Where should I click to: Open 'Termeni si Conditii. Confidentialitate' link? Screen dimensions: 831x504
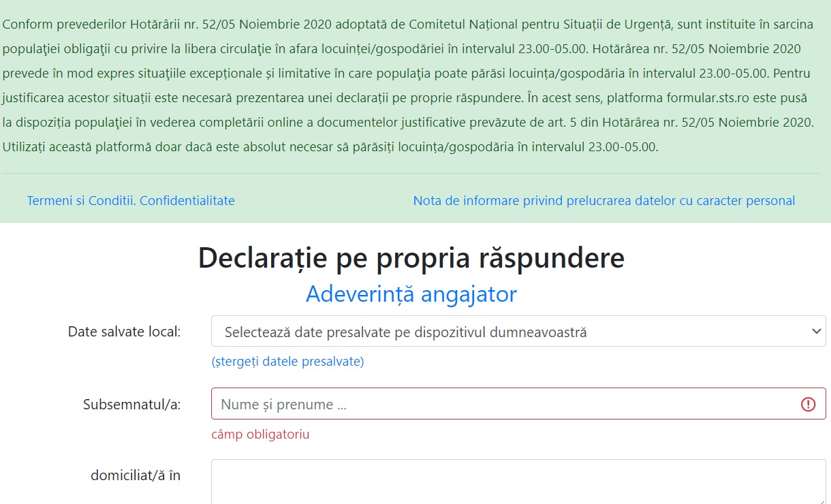131,201
